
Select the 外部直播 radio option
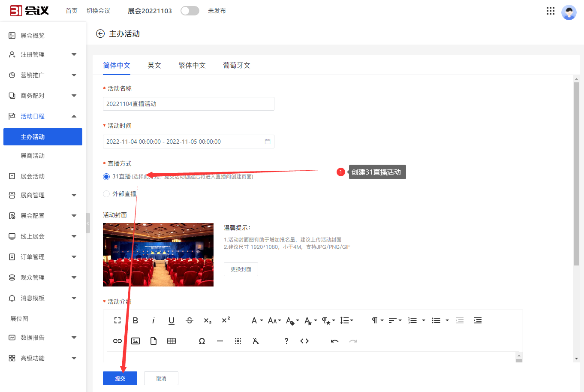pos(106,194)
